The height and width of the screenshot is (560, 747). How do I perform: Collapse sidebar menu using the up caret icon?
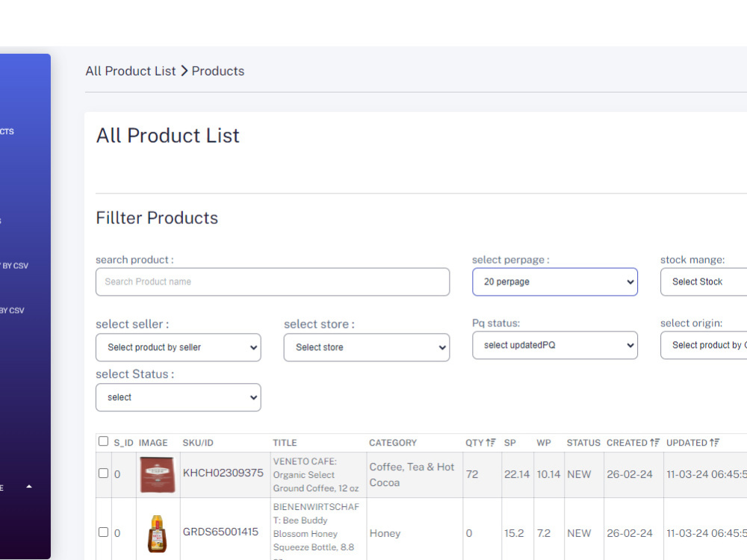click(x=29, y=487)
